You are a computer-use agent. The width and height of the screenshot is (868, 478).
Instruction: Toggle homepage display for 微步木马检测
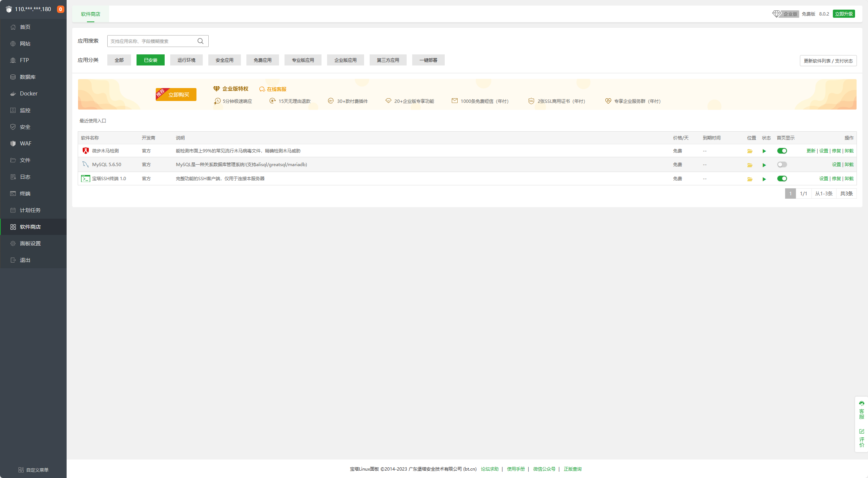[x=782, y=151]
